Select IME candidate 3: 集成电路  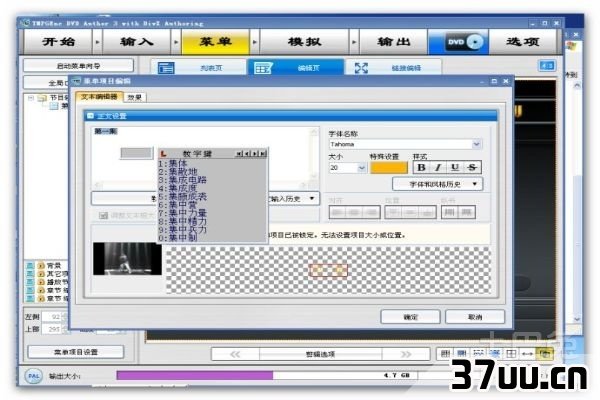[183, 180]
